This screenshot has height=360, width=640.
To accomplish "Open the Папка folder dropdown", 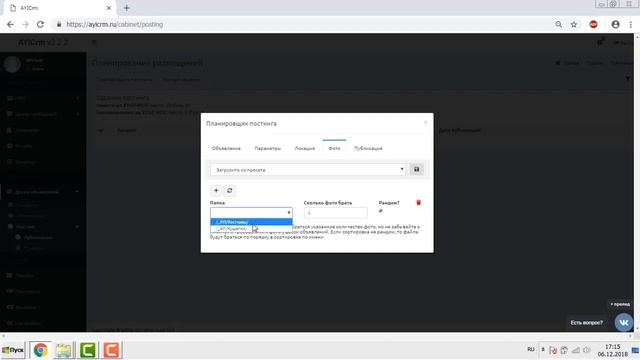I will [251, 213].
